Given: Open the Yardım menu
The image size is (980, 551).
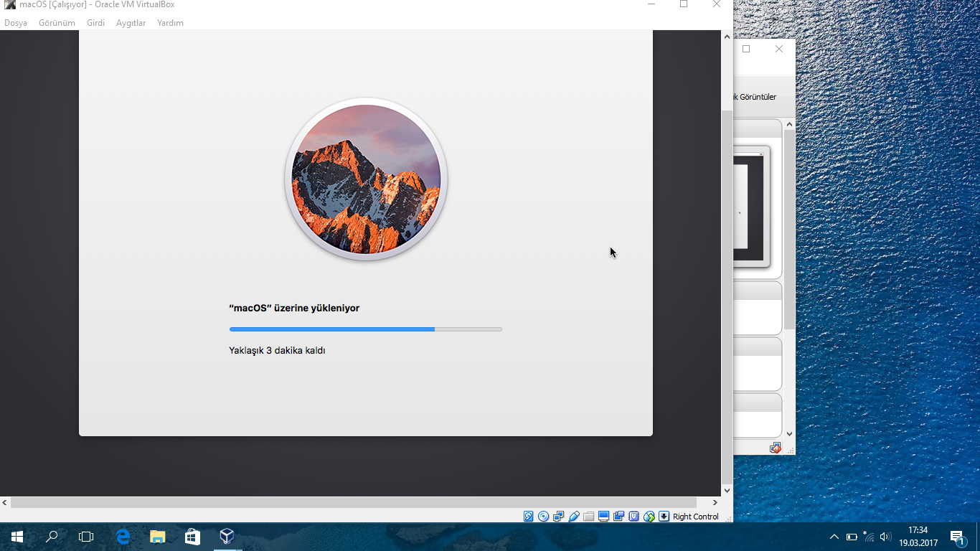Looking at the screenshot, I should 170,23.
